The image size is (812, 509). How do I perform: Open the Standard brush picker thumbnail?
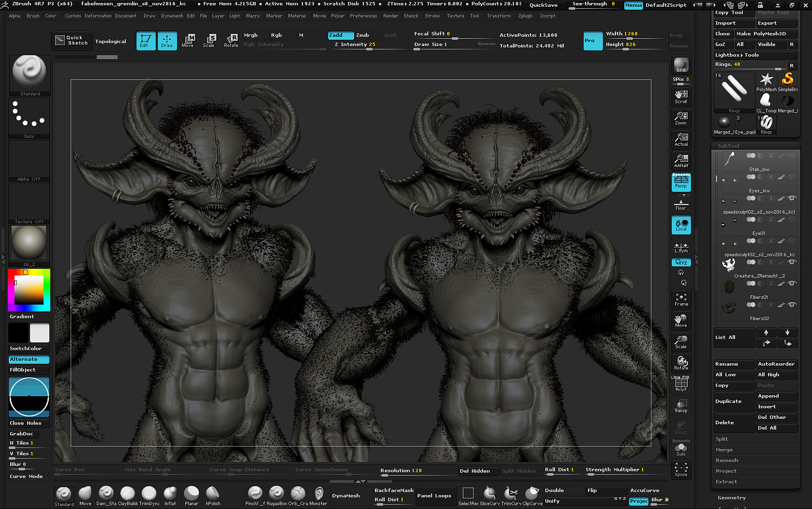tap(29, 75)
